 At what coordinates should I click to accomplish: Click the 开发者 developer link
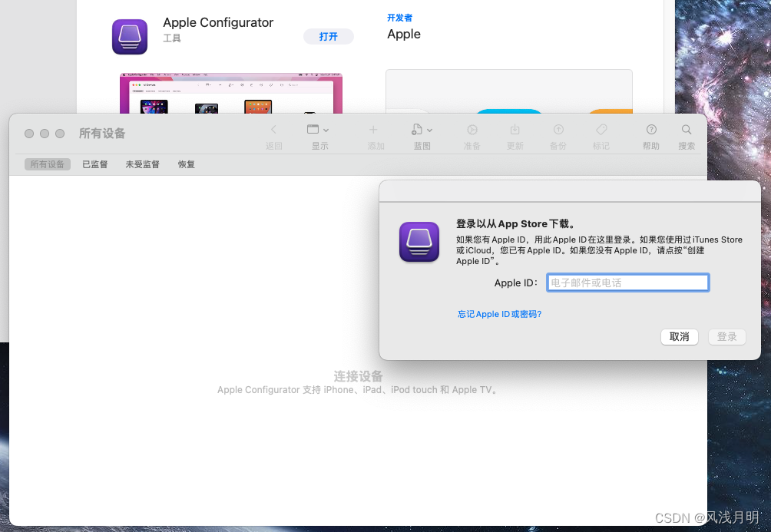[x=399, y=18]
